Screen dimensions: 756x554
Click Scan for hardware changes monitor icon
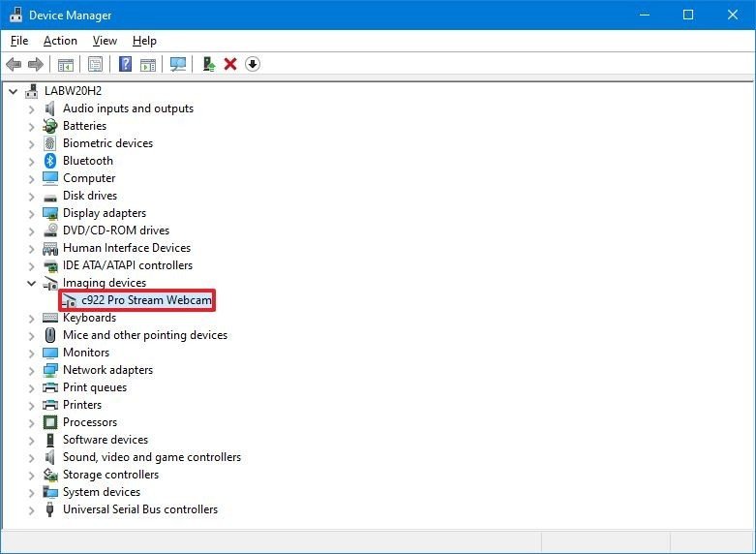[178, 64]
